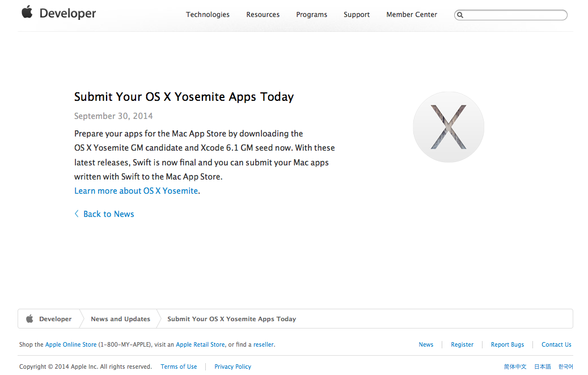Navigate to Member Center
The height and width of the screenshot is (375, 588).
pyautogui.click(x=412, y=15)
